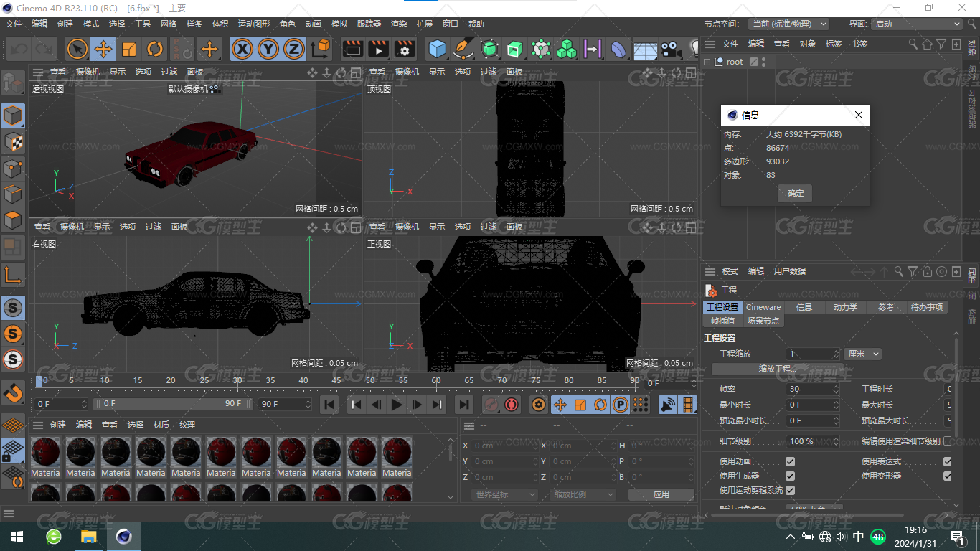Select the Texture mode checkerboard icon
980x551 pixels.
coord(13,141)
